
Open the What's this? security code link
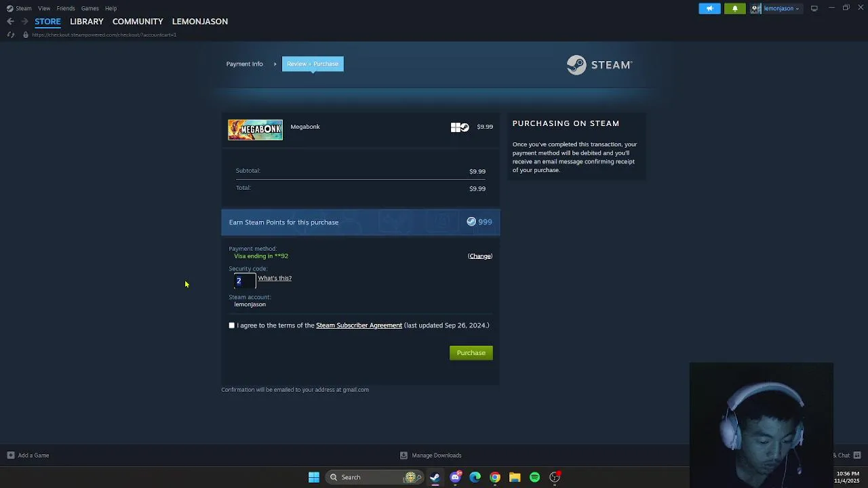coord(275,278)
